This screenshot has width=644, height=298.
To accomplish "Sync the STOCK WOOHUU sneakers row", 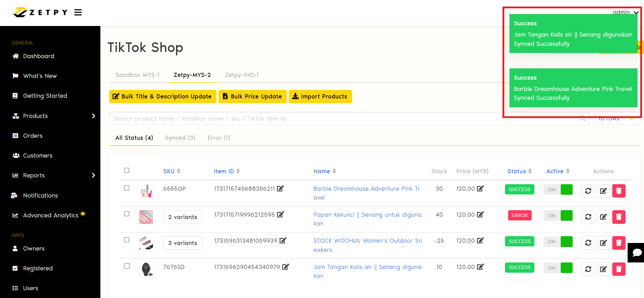I will pos(588,243).
